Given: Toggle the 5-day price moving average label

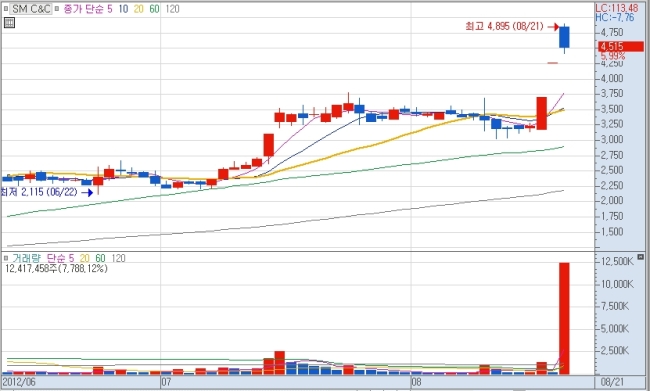Looking at the screenshot, I should click(109, 9).
